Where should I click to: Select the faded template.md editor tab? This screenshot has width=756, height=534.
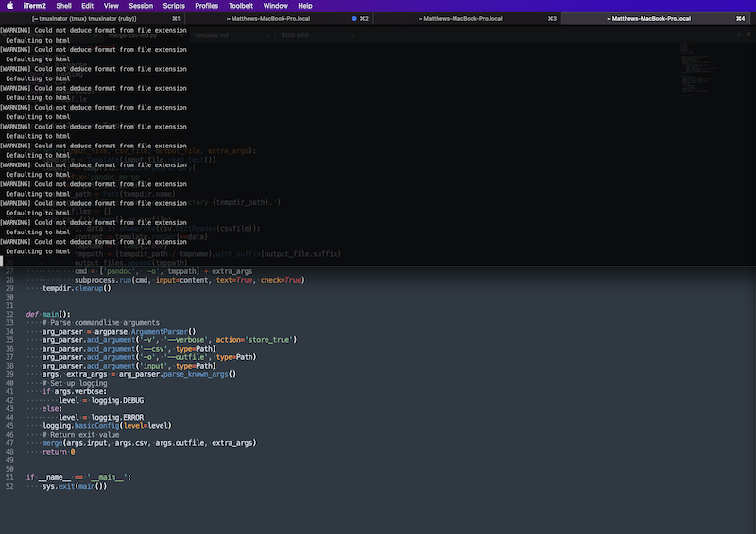click(212, 35)
